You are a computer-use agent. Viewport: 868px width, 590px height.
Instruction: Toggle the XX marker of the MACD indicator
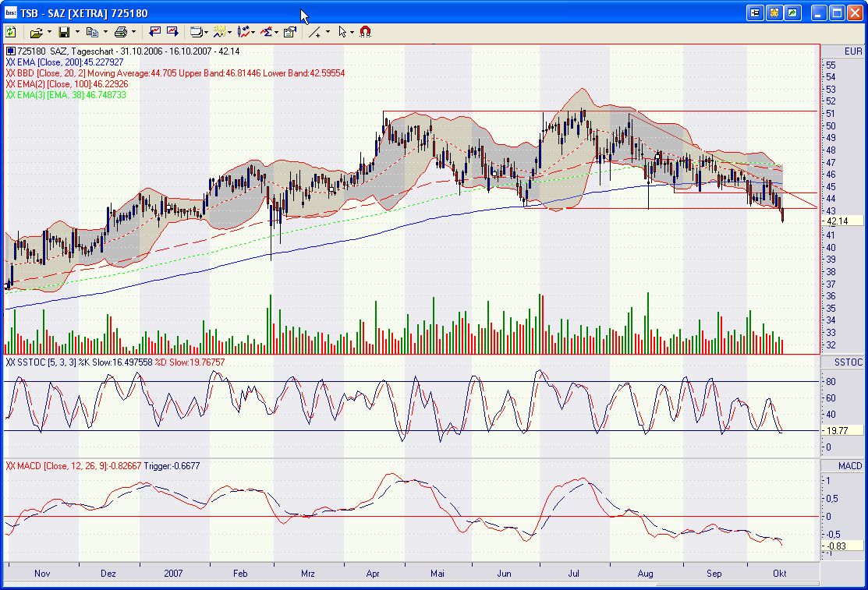[x=10, y=466]
